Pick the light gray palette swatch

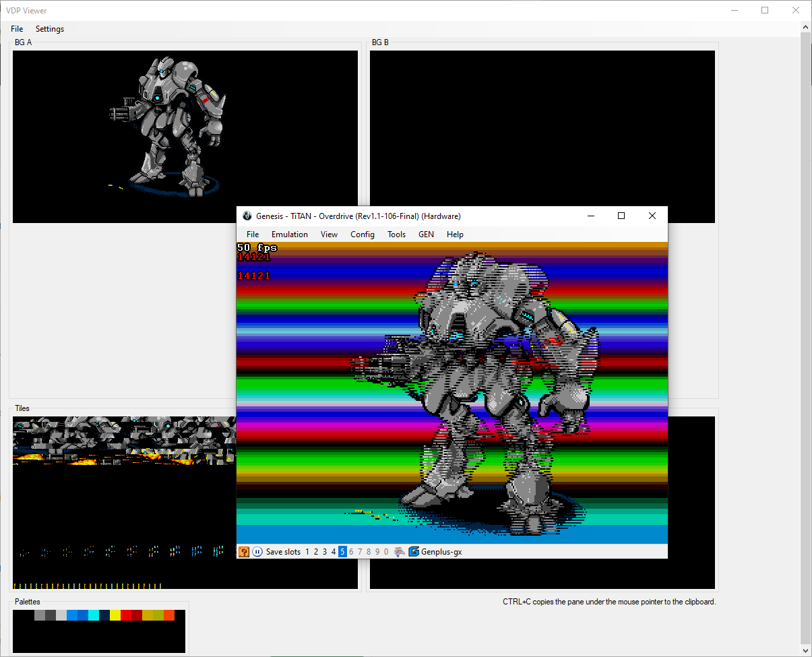(61, 615)
